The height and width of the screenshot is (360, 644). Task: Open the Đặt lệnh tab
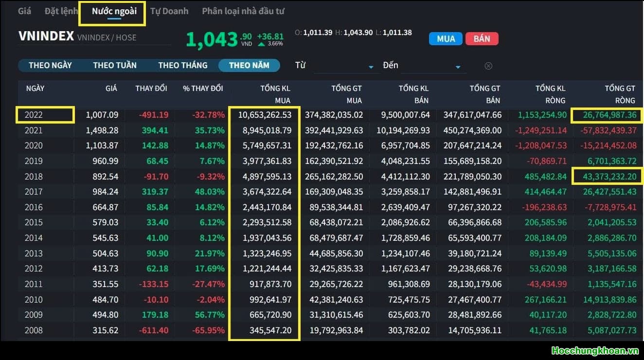61,11
